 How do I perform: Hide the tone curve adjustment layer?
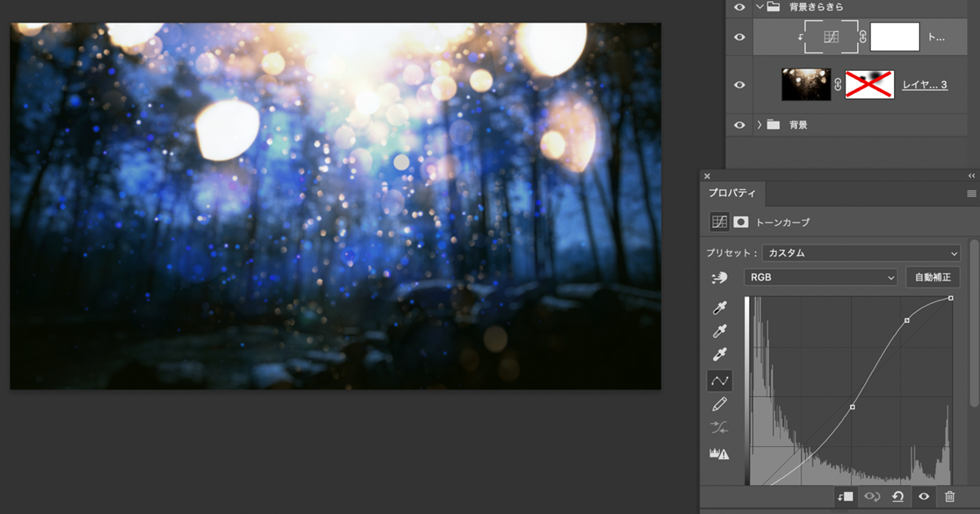tap(739, 37)
